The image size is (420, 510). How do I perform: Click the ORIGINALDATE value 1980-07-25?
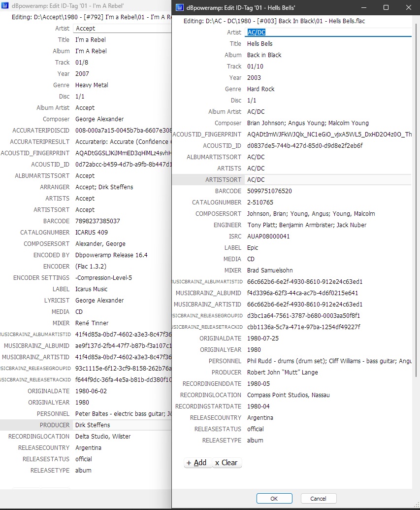[x=262, y=338]
